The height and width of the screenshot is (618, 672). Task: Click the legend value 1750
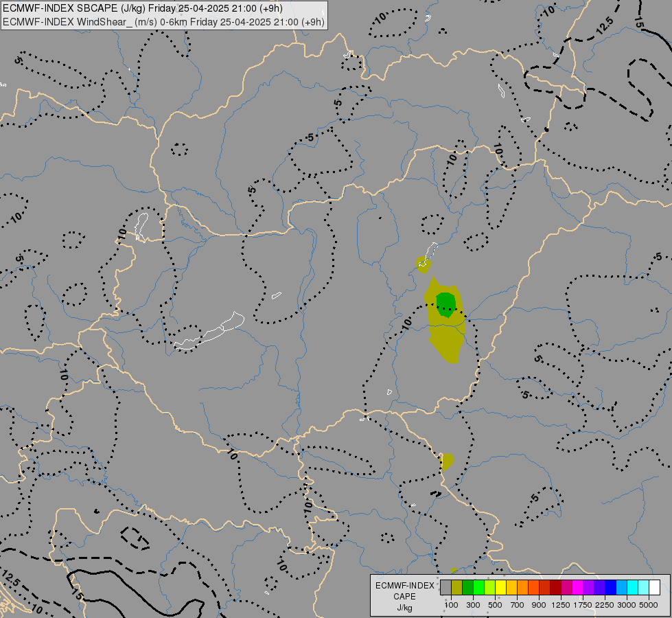tap(583, 605)
